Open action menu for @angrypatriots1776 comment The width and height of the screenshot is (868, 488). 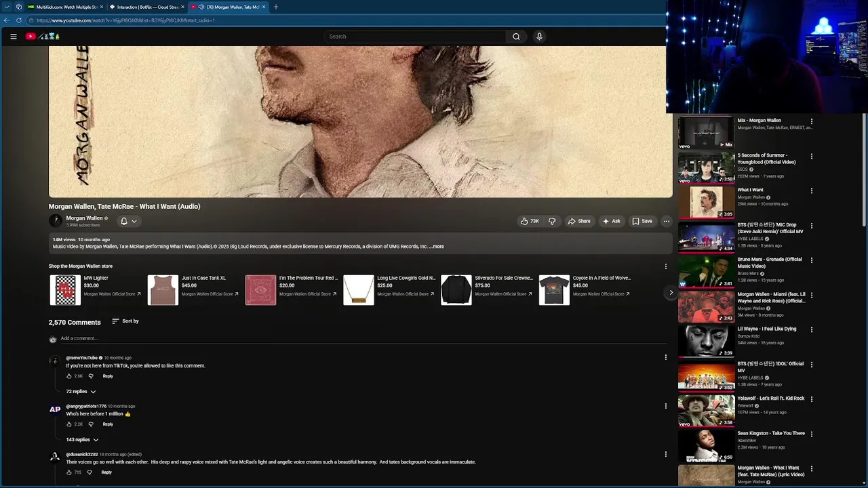[x=665, y=406]
